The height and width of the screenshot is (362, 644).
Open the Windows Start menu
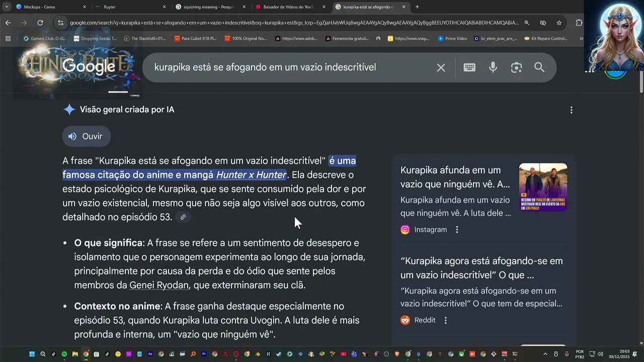(x=32, y=354)
